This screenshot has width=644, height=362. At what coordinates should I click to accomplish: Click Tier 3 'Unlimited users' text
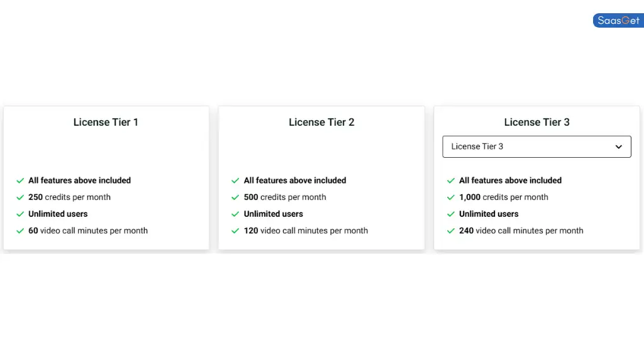[x=489, y=214]
